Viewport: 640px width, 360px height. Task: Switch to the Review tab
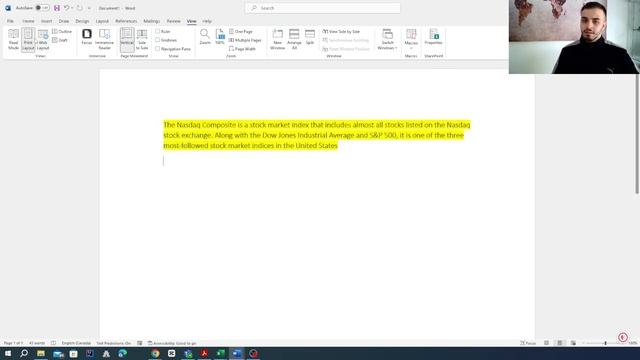pos(173,21)
